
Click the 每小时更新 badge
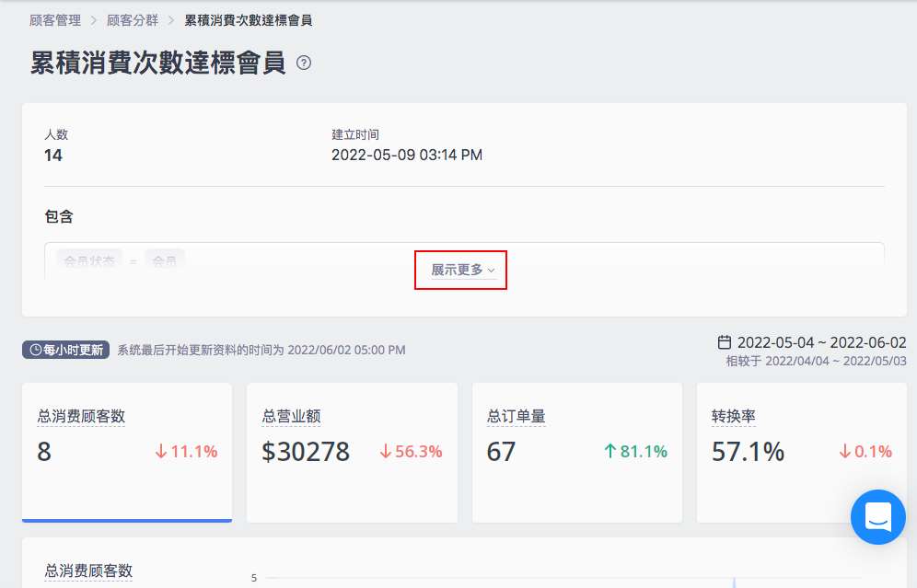[x=65, y=350]
